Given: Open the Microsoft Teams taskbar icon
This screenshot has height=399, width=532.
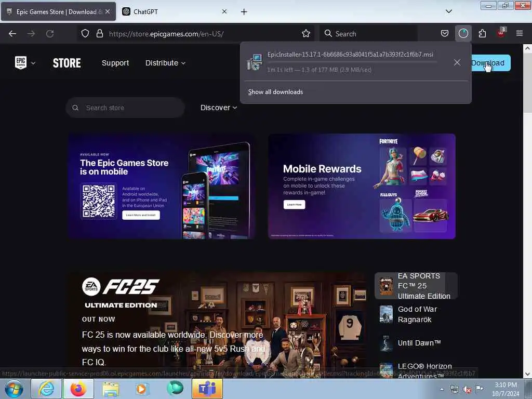Looking at the screenshot, I should [x=207, y=389].
